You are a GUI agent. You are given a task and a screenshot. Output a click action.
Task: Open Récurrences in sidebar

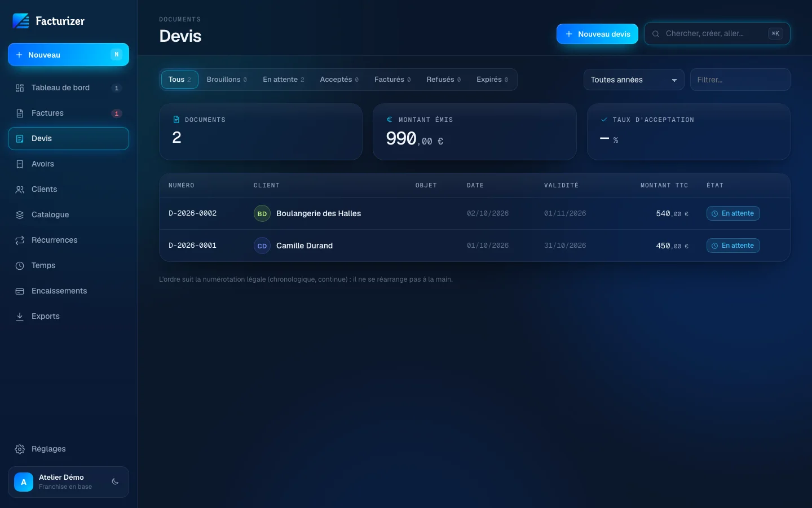68,240
